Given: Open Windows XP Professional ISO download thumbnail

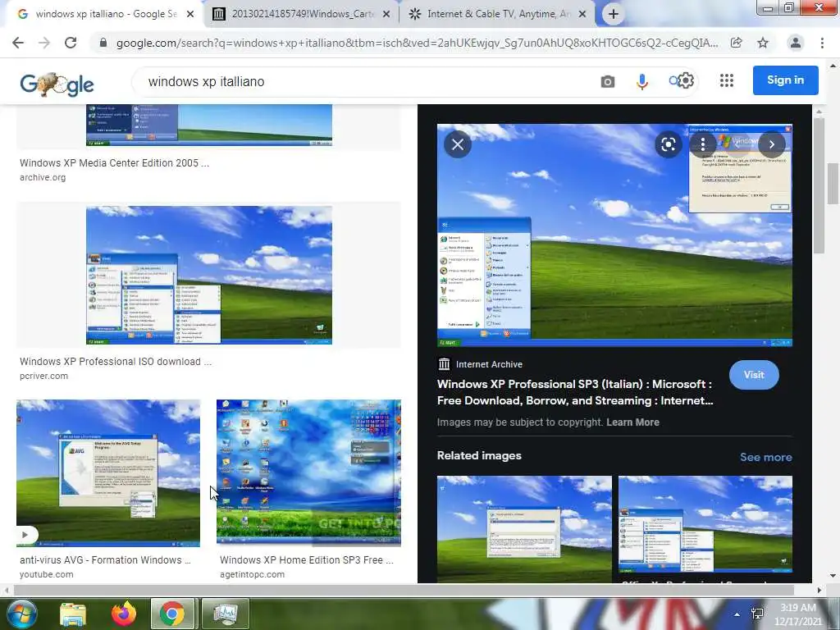Looking at the screenshot, I should click(x=209, y=275).
